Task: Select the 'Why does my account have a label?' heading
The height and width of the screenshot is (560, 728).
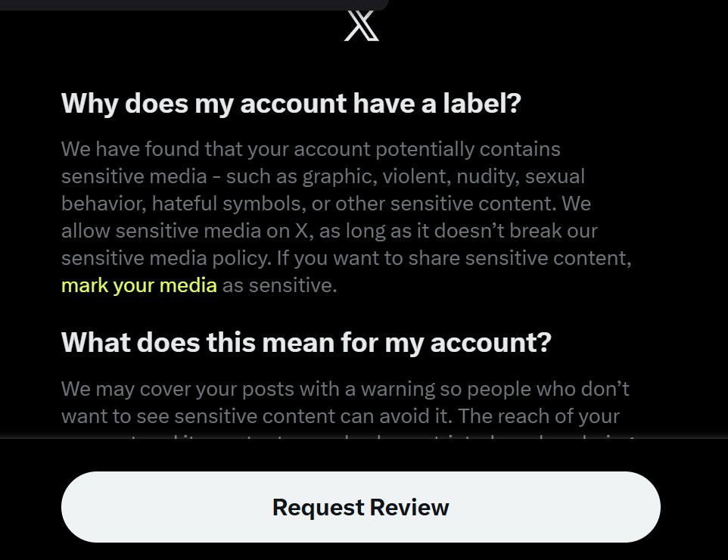Action: pyautogui.click(x=291, y=103)
